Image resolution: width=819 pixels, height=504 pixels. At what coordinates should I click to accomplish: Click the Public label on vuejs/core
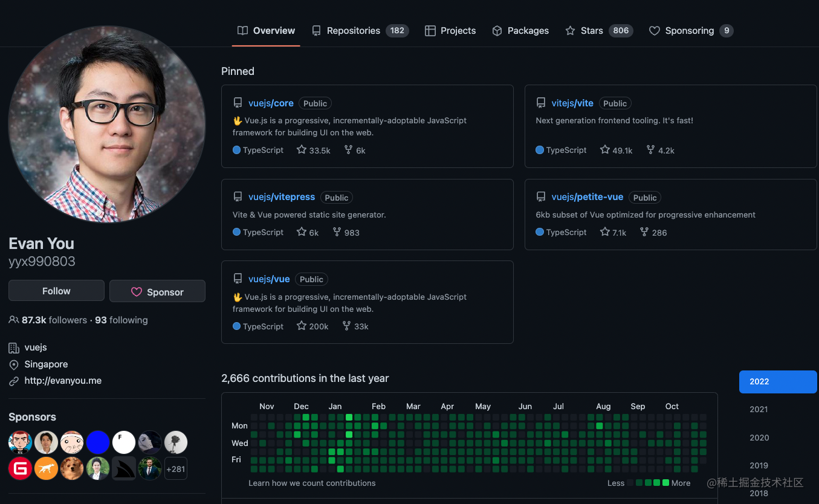pyautogui.click(x=315, y=103)
